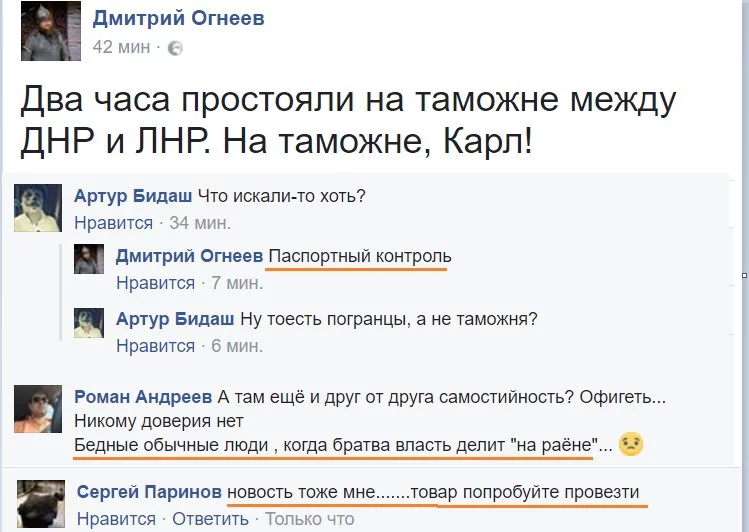Click the post privacy globe icon
This screenshot has width=749, height=532.
click(x=176, y=48)
